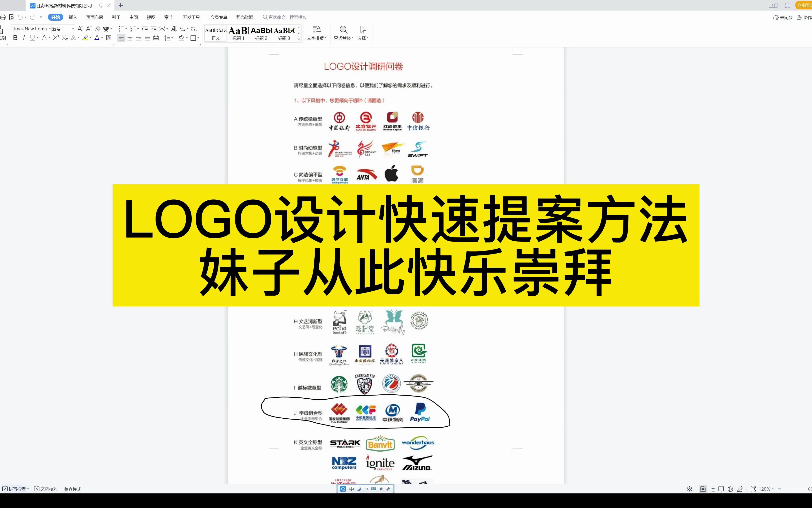The height and width of the screenshot is (508, 812).
Task: Justify the paragraph text
Action: 147,38
